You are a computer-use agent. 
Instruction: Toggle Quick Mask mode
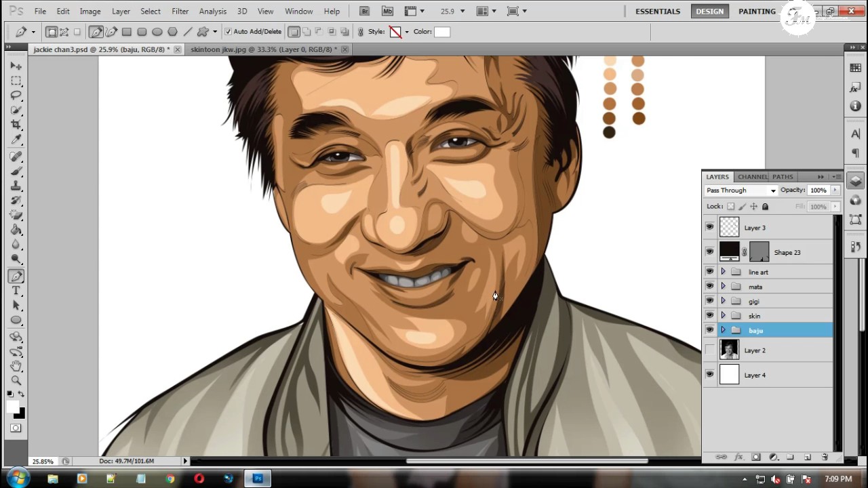coord(16,428)
